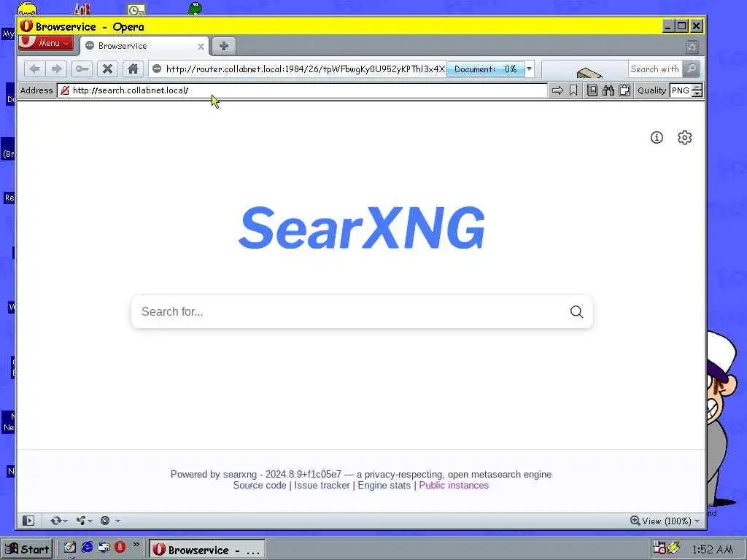
Task: Open the Public instances link
Action: 454,485
